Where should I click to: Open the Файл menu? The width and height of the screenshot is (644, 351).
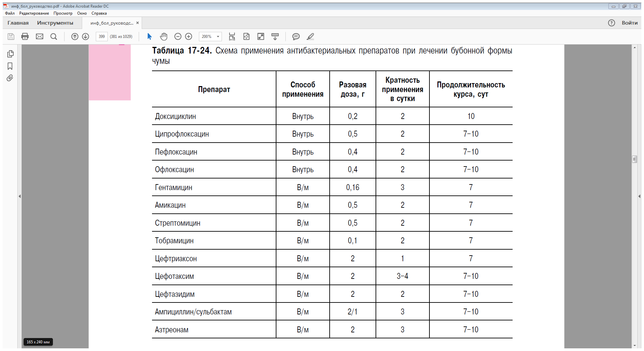pos(10,13)
